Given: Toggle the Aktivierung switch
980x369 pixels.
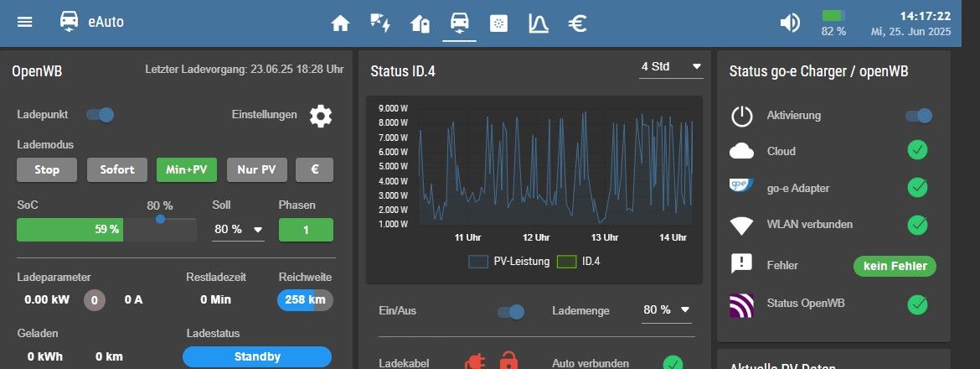Looking at the screenshot, I should pyautogui.click(x=918, y=116).
